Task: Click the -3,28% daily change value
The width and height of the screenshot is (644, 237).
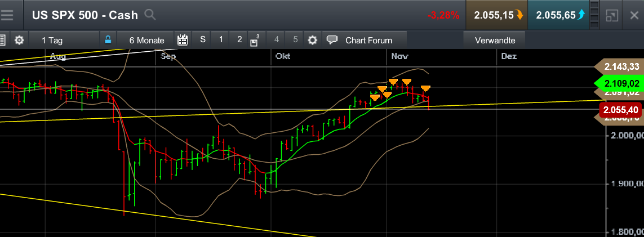Action: click(443, 16)
